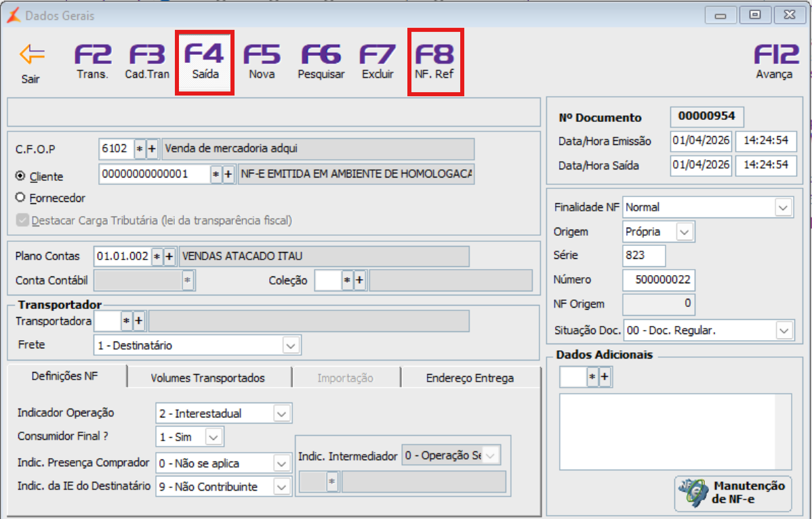
Task: Click asterisk lookup beside Conta Contábil
Action: click(x=188, y=281)
